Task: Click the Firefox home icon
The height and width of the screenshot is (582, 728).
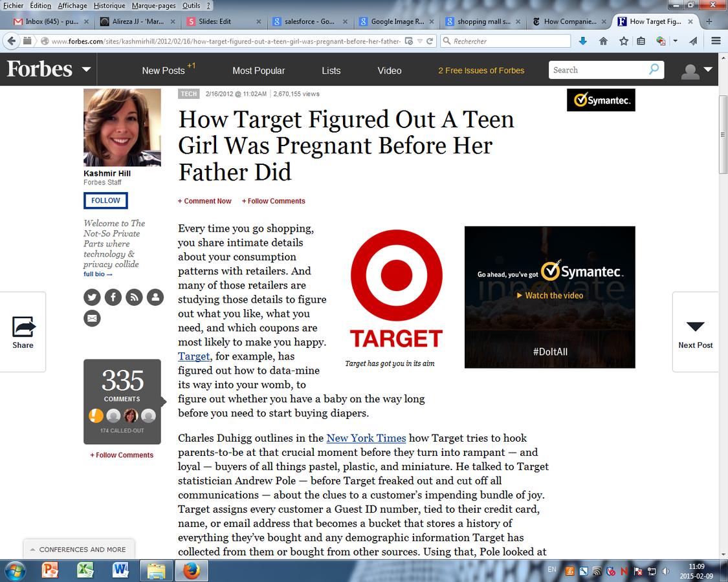Action: click(x=603, y=41)
